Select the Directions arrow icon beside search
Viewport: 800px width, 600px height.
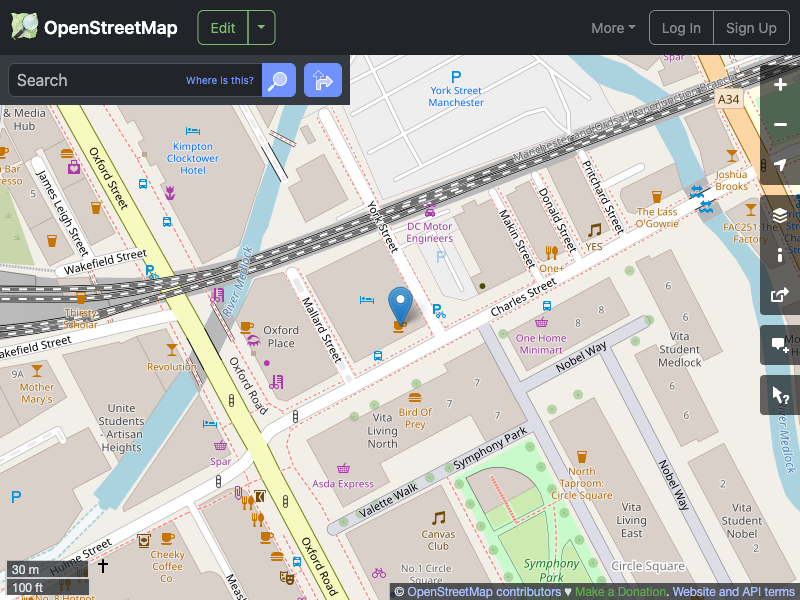322,80
